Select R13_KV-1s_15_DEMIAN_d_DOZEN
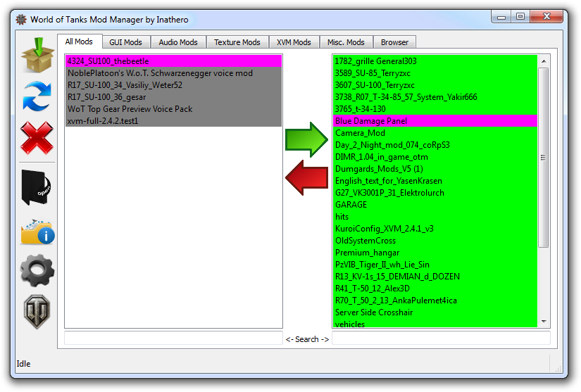Viewport: 581px width, 392px height. (435, 277)
